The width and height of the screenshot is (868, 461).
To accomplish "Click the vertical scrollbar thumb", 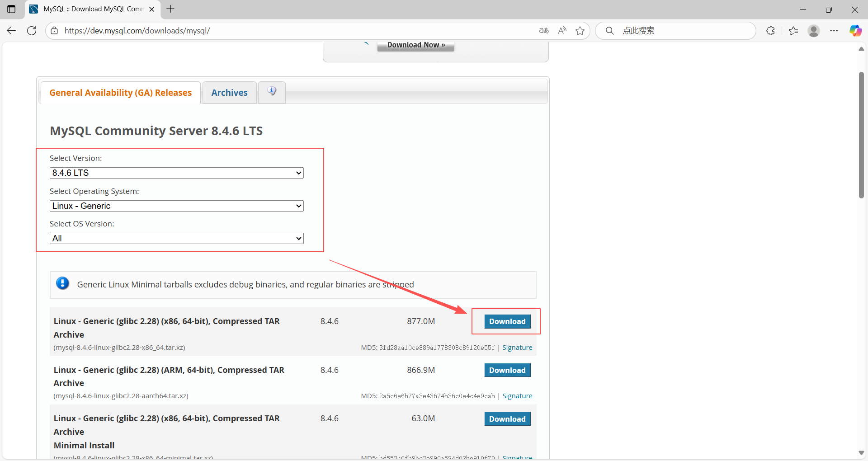I will coord(861,135).
